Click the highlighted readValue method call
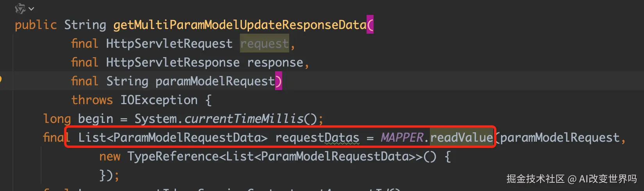This screenshot has height=191, width=644. pos(462,137)
